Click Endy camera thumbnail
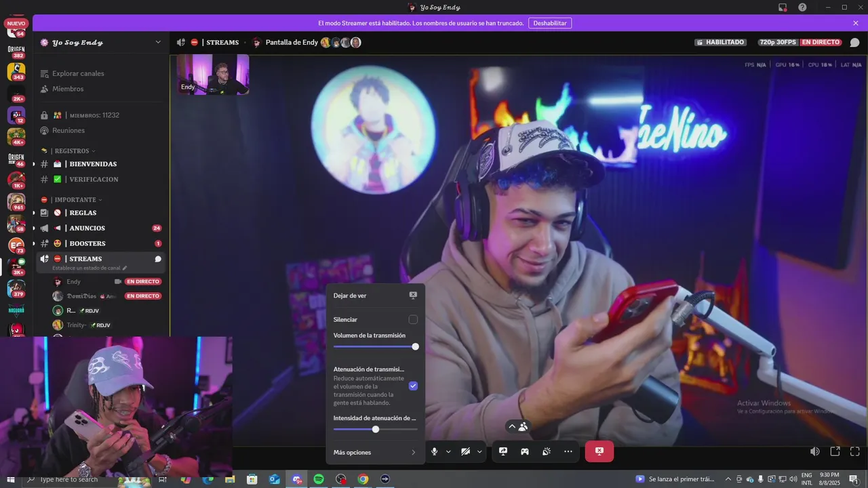This screenshot has height=488, width=868. point(213,75)
